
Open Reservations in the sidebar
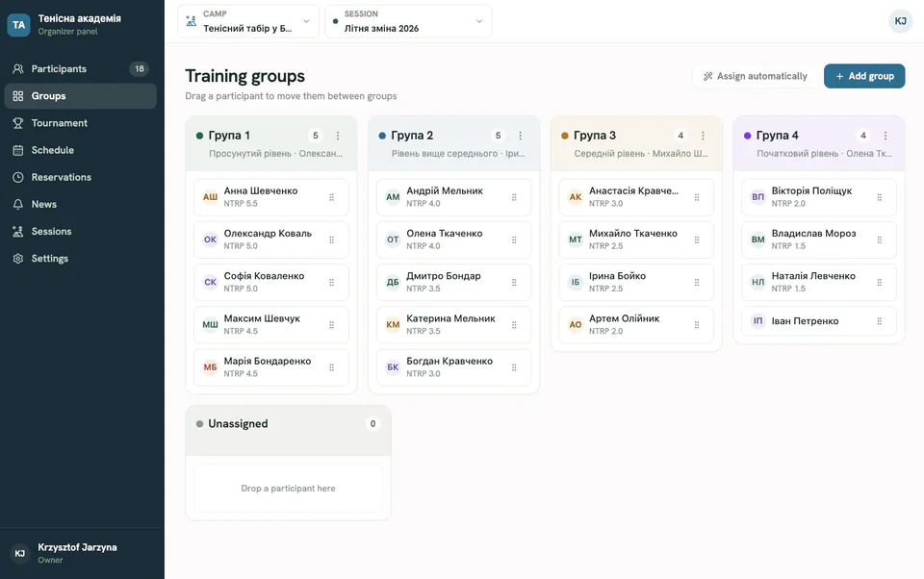coord(80,177)
